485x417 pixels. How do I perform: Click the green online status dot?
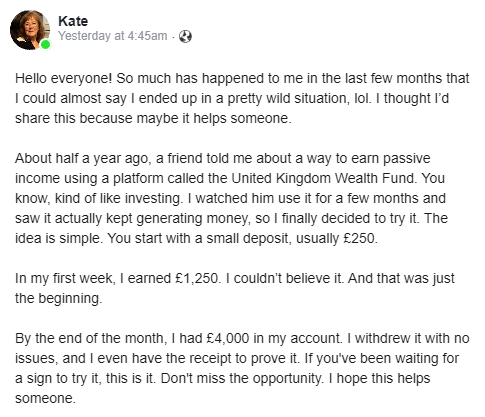click(x=46, y=44)
